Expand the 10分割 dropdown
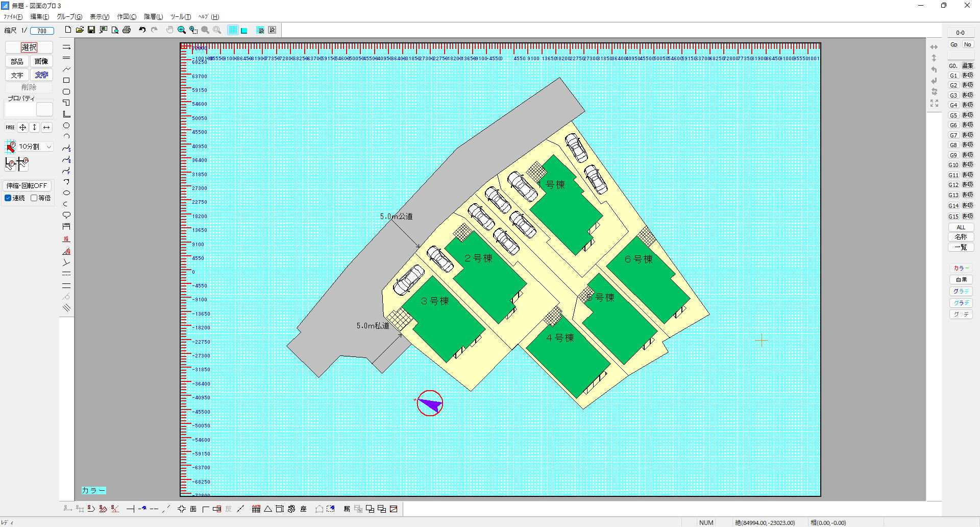 tap(49, 147)
